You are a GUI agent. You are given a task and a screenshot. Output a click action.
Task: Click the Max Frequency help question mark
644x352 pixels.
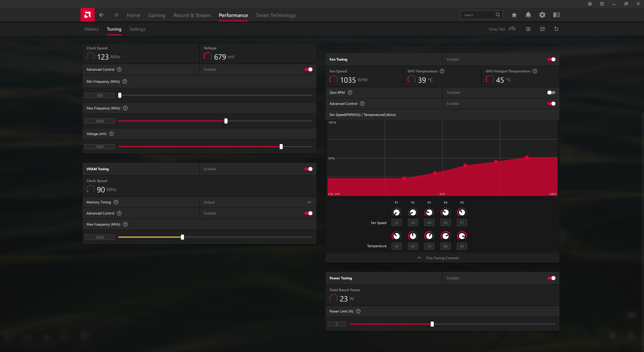pos(125,108)
